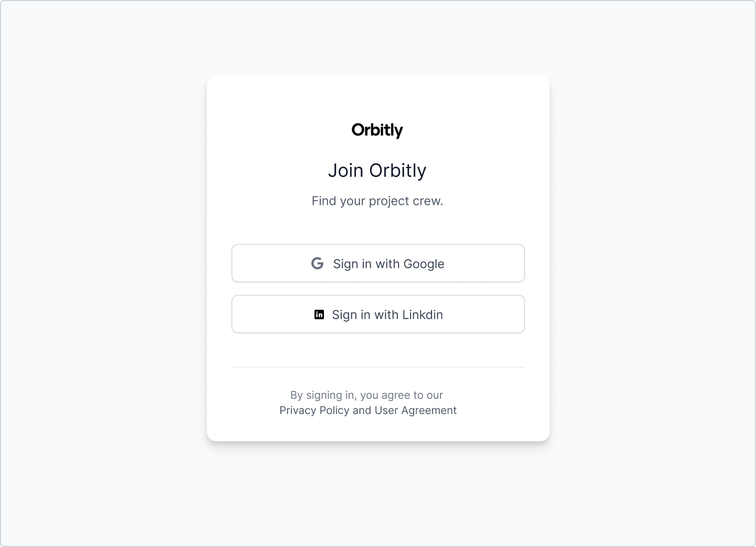Select the Google sign-in option
The image size is (756, 547).
[377, 263]
